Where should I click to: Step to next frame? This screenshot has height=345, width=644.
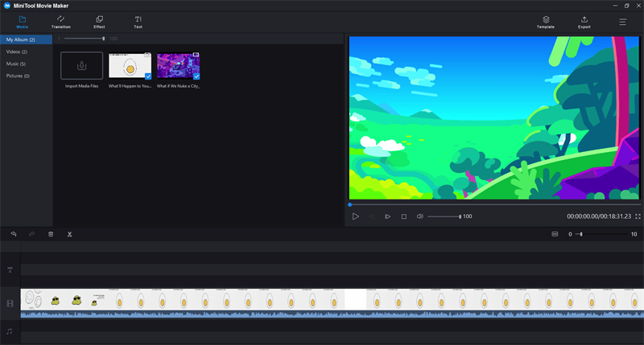click(387, 216)
